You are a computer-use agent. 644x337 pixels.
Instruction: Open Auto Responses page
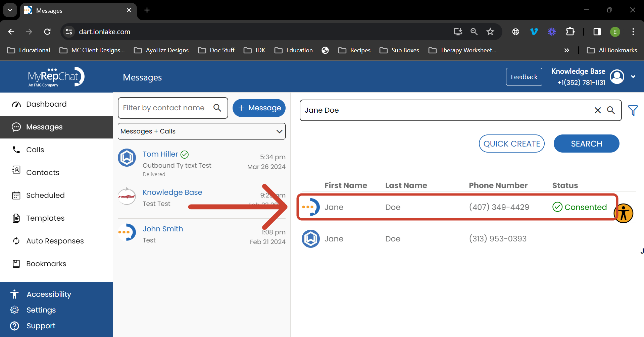tap(55, 241)
